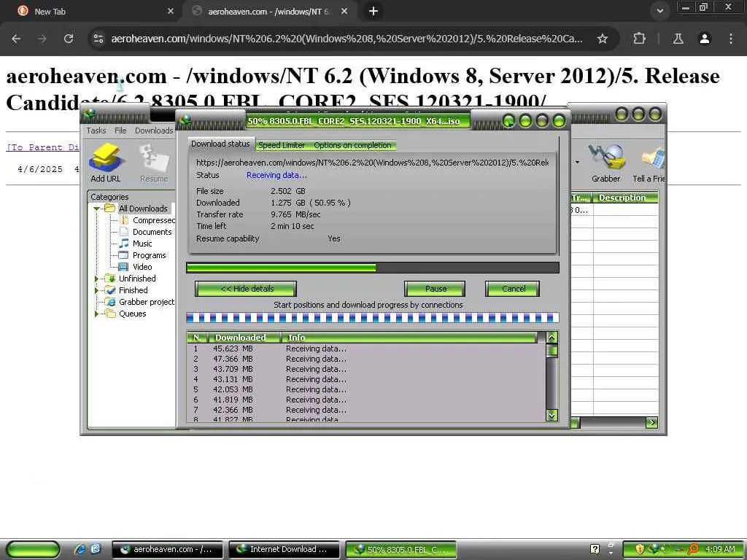Expand the Finished tree node

(x=96, y=290)
